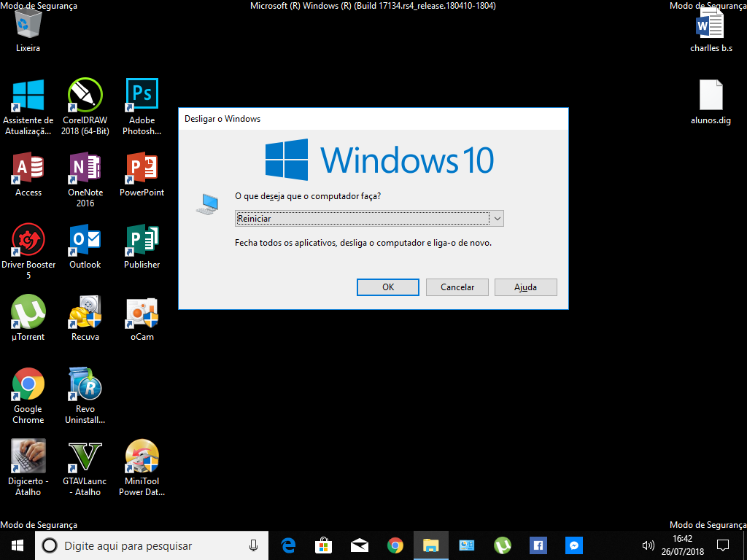Open the Windows Start menu
The width and height of the screenshot is (747, 560).
click(18, 545)
